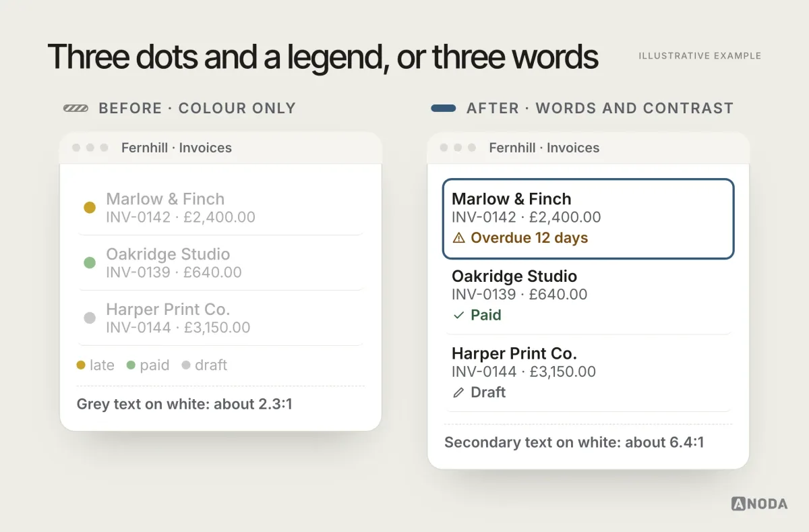
Task: Select greyed Oakridge Studio name in Before panel
Action: point(168,254)
